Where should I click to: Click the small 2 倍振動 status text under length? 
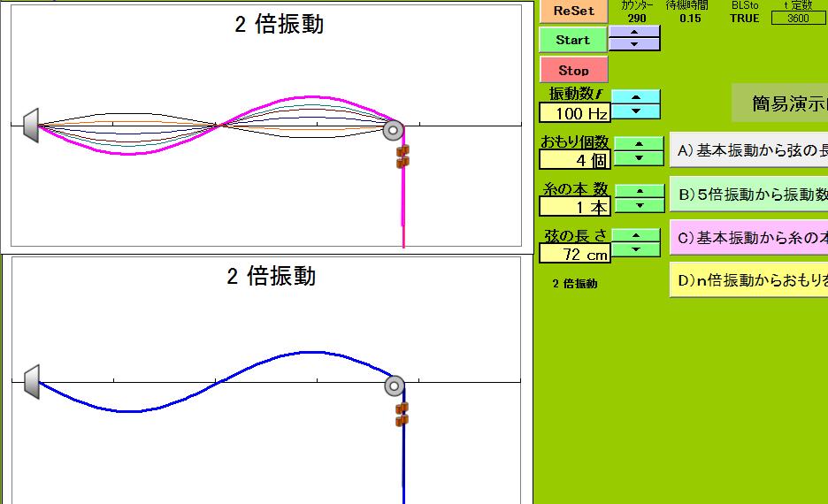[x=575, y=284]
